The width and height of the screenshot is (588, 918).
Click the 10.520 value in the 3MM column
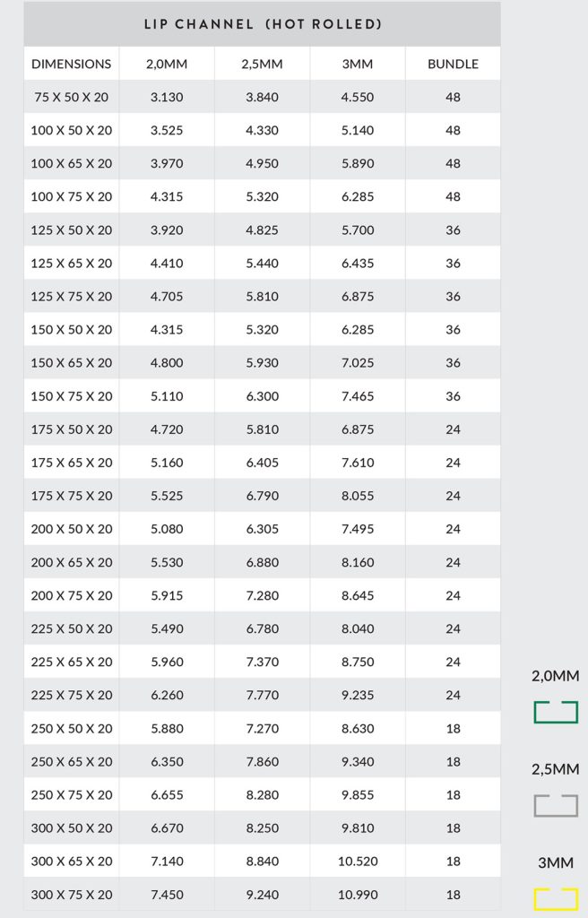358,861
